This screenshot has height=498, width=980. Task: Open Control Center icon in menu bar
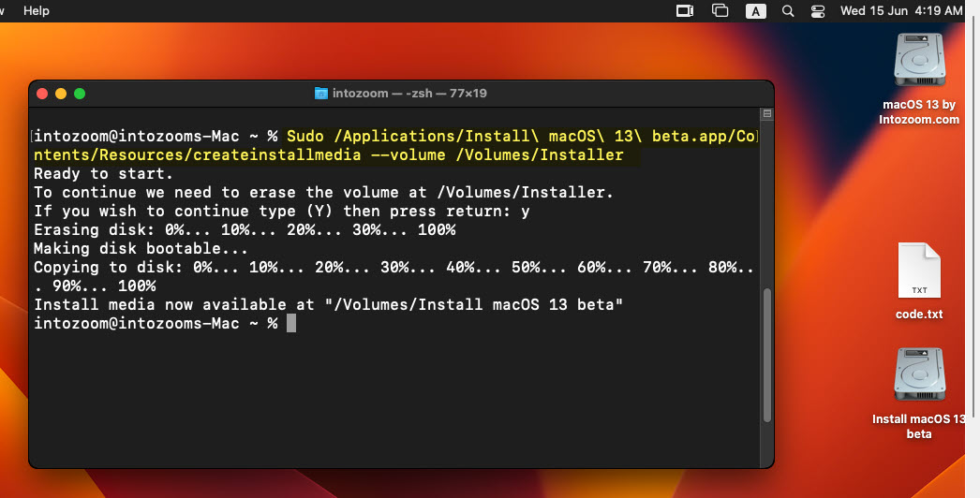(x=818, y=10)
